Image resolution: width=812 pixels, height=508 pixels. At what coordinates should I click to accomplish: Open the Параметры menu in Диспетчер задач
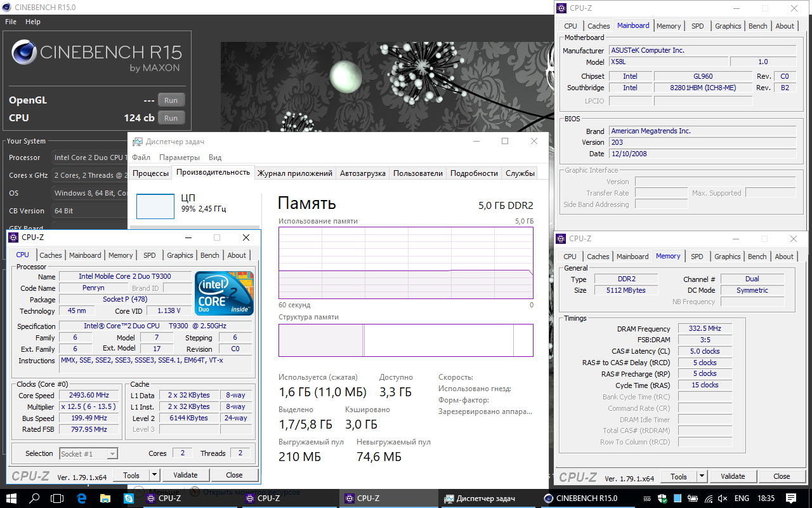pos(180,157)
